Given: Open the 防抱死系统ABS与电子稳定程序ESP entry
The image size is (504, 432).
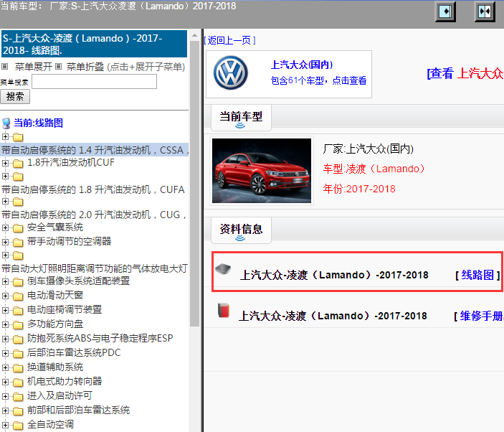Looking at the screenshot, I should (100, 339).
